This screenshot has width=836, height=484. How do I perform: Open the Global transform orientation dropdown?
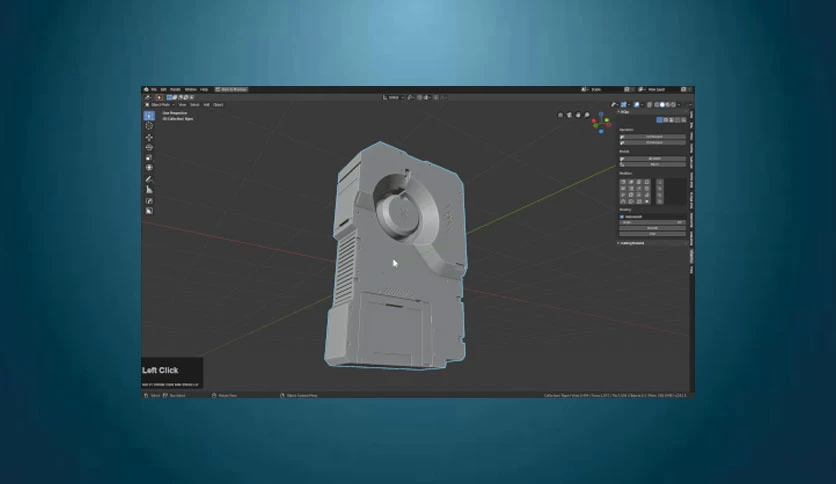click(394, 97)
